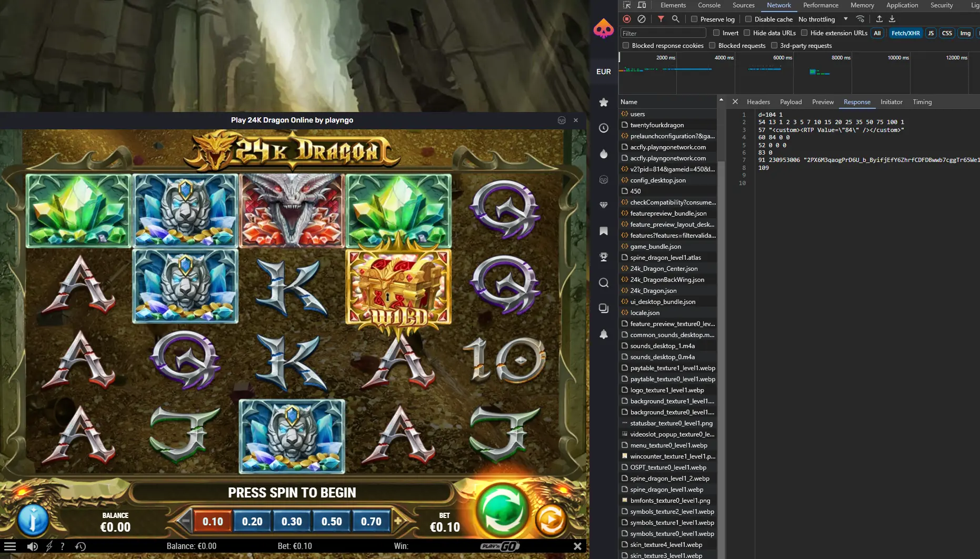Screen dimensions: 980x559
Task: Toggle fast play lightning icon
Action: (x=49, y=546)
